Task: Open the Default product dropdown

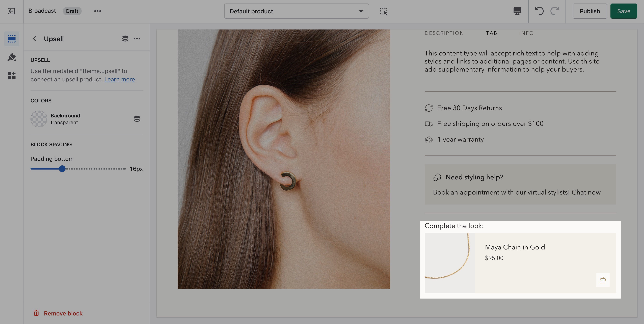Action: coord(296,11)
